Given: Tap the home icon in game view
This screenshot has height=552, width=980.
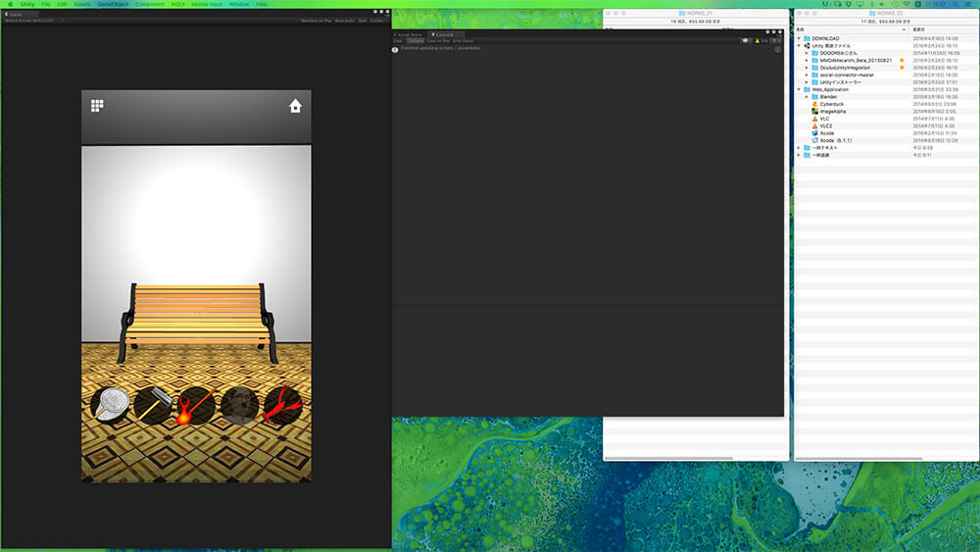Looking at the screenshot, I should coord(295,106).
